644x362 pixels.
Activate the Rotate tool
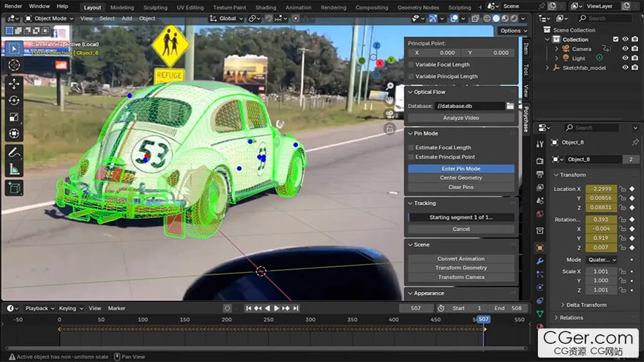click(x=14, y=100)
